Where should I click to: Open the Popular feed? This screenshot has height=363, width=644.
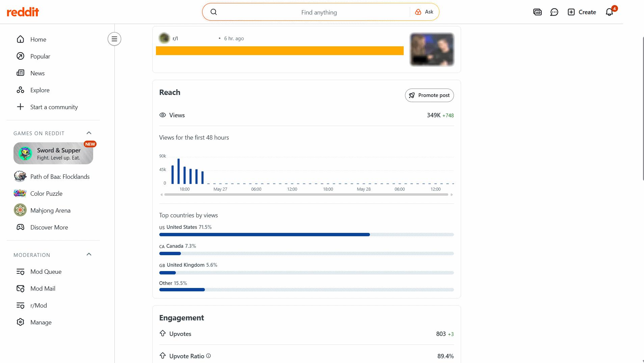point(53,56)
